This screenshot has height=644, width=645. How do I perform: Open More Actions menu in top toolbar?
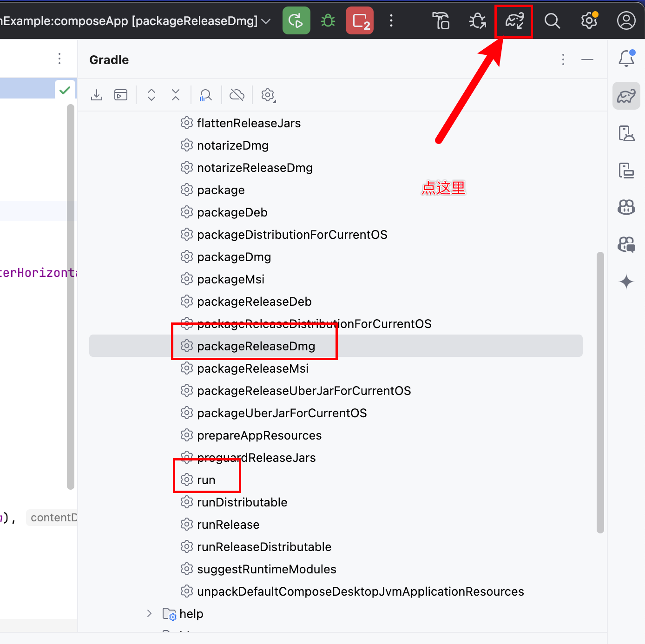391,20
